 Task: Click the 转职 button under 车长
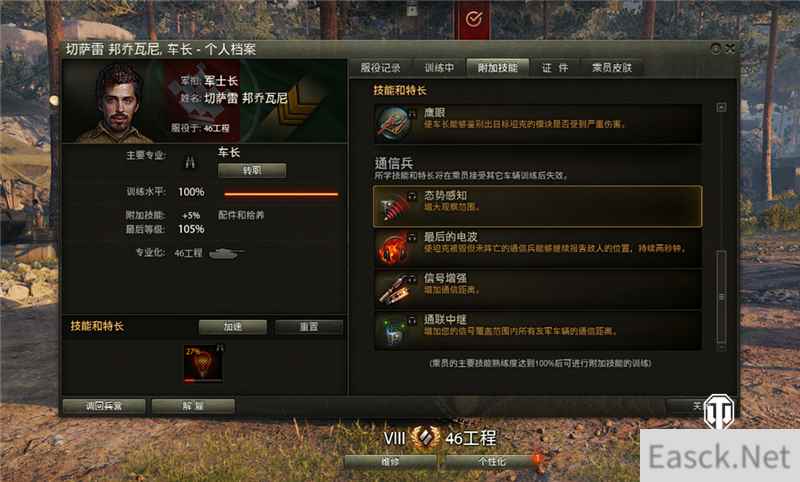252,170
